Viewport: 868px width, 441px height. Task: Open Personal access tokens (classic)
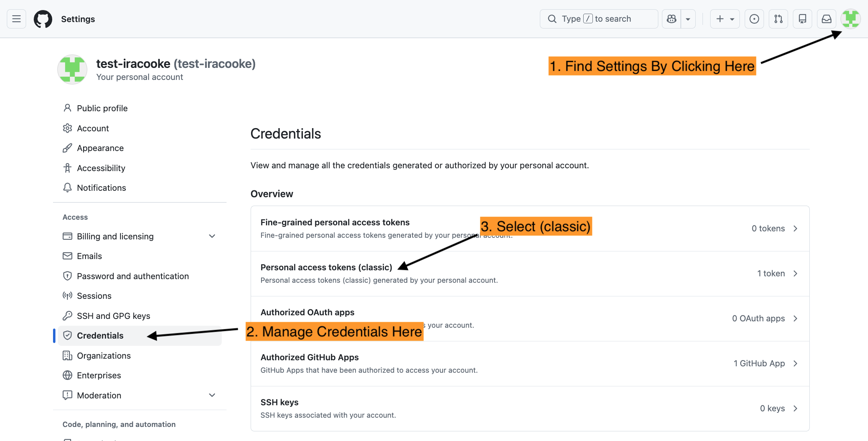point(530,274)
